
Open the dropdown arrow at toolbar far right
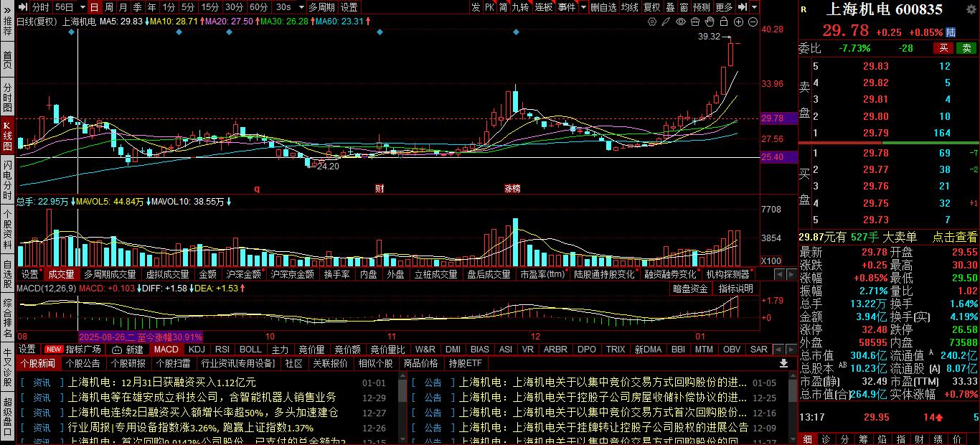point(755,7)
